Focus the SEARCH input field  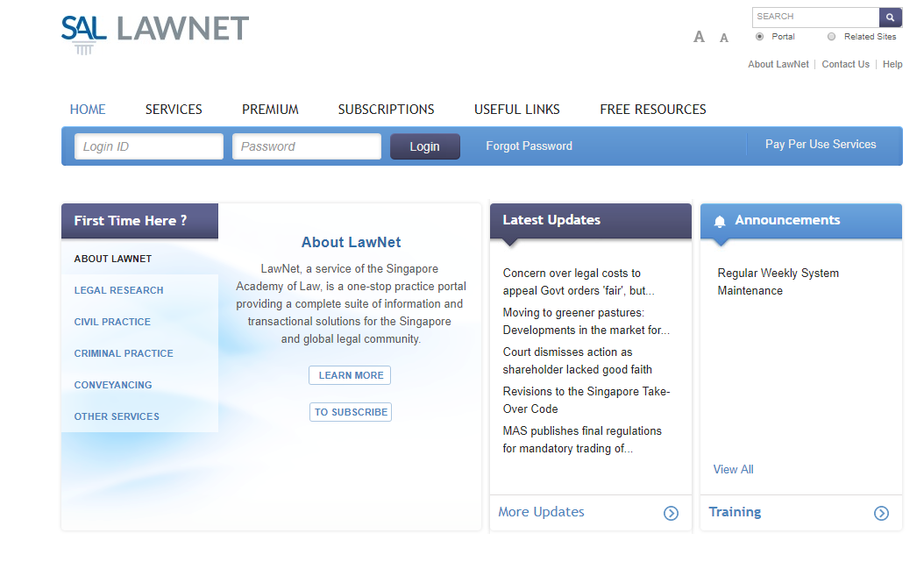(815, 17)
